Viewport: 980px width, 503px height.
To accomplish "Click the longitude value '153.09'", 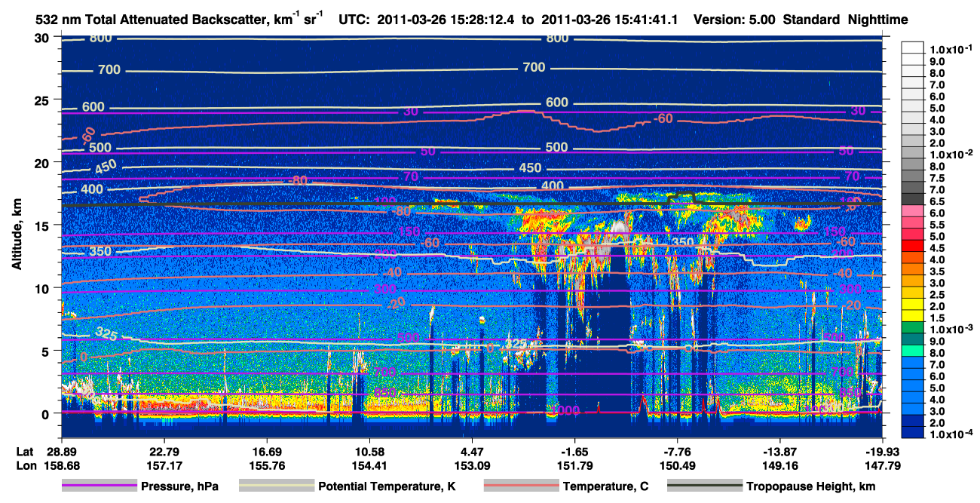I will (472, 465).
